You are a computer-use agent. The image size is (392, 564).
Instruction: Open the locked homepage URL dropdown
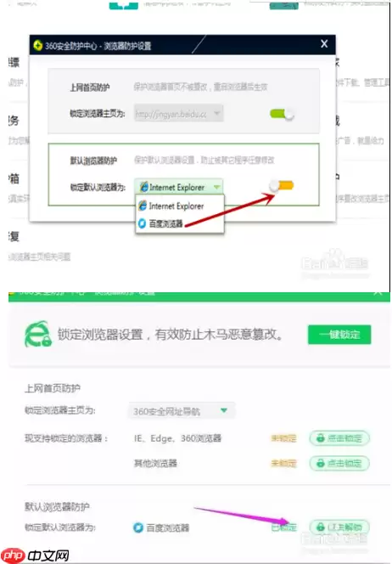pos(178,113)
